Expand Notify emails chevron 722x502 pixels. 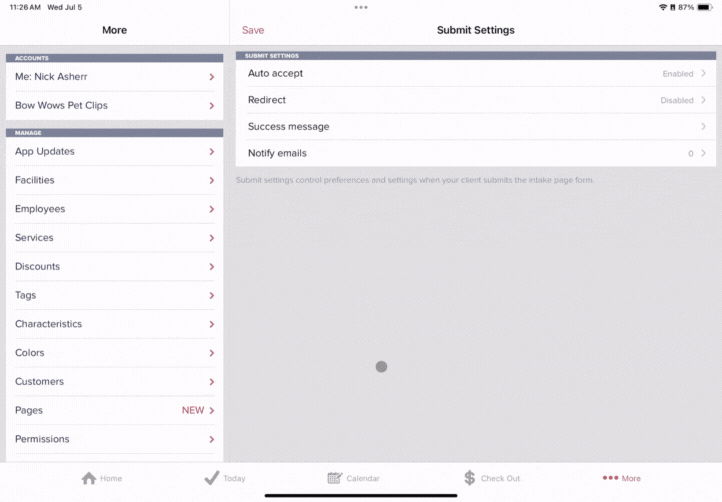click(703, 153)
